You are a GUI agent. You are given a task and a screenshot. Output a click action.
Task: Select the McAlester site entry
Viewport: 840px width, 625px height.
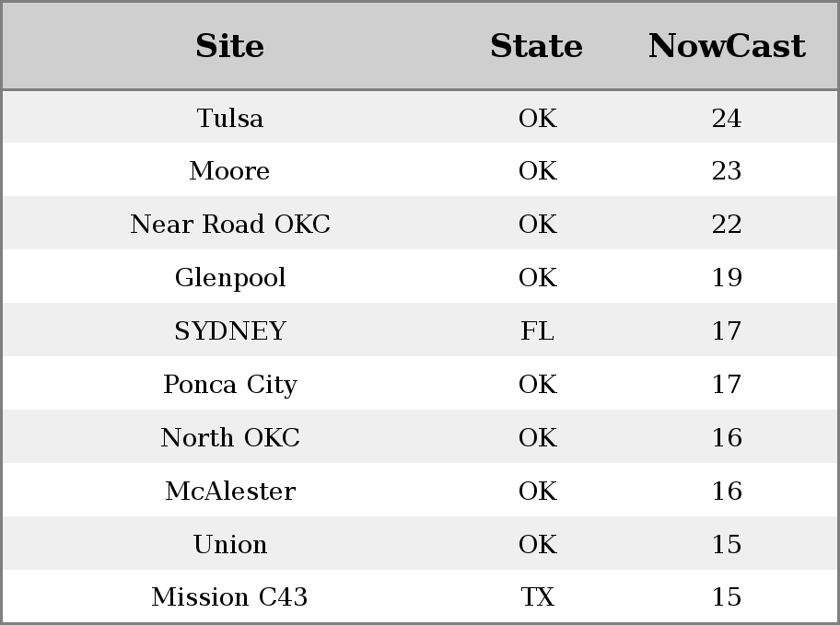pyautogui.click(x=230, y=492)
